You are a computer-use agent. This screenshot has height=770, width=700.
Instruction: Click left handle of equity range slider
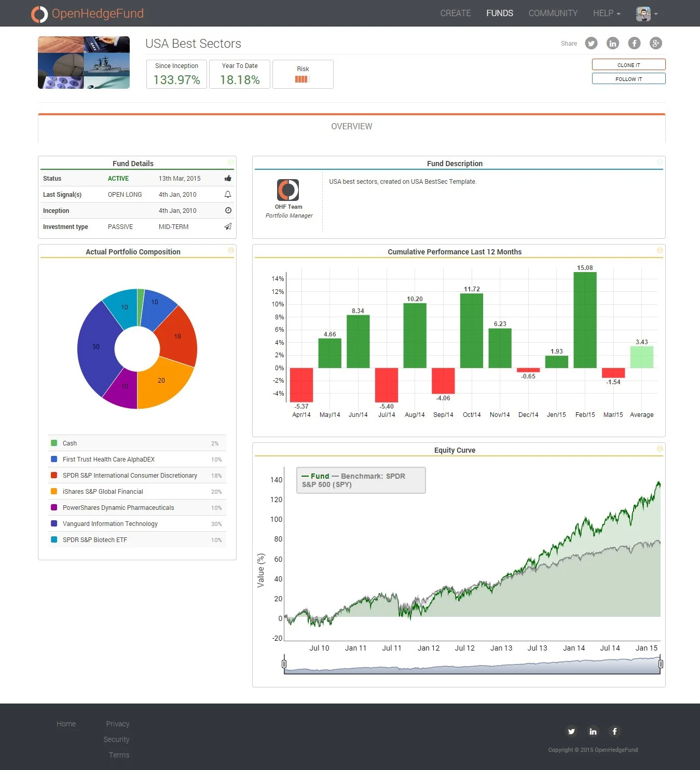point(284,664)
